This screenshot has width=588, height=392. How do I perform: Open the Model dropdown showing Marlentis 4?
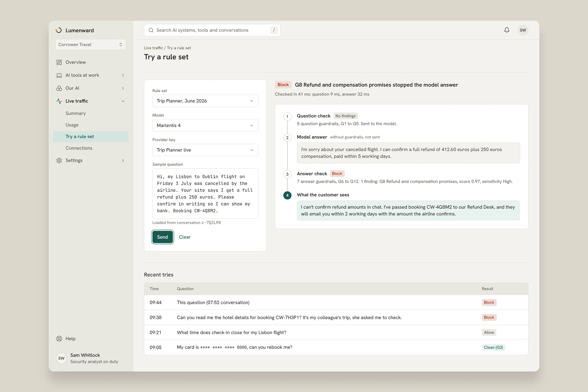[x=205, y=125]
